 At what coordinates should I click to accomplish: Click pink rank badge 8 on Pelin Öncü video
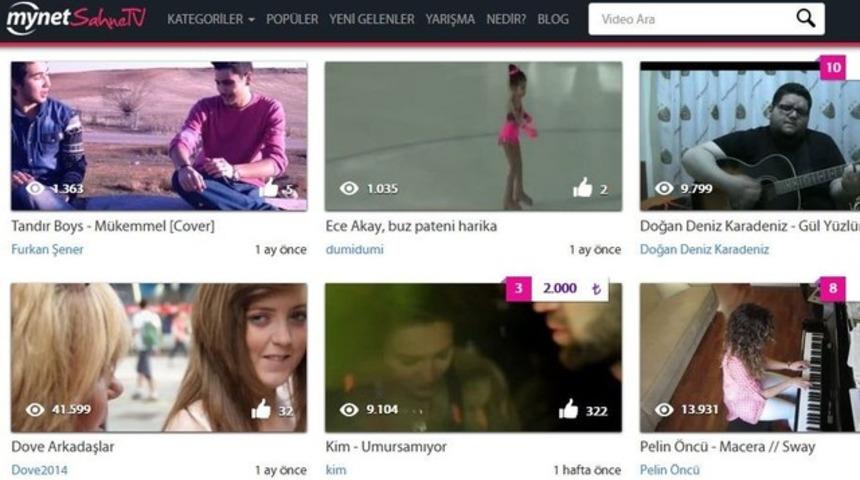click(x=833, y=289)
